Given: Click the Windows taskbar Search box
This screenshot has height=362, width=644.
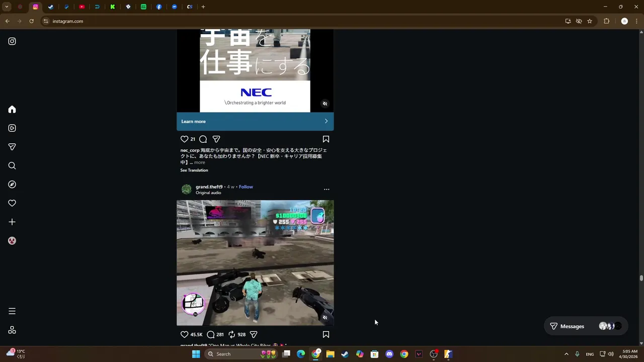Looking at the screenshot, I should coord(242,354).
